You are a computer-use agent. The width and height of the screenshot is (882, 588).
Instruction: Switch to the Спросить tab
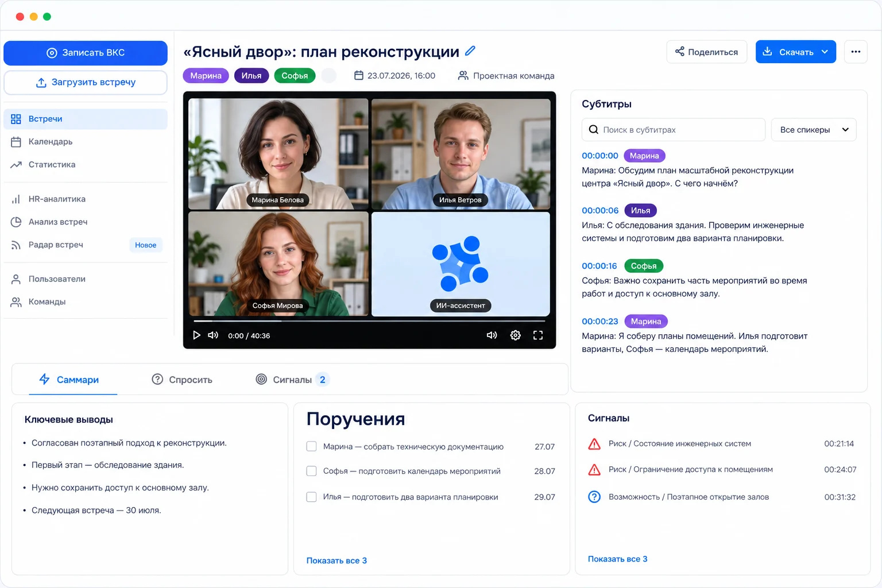click(x=182, y=380)
